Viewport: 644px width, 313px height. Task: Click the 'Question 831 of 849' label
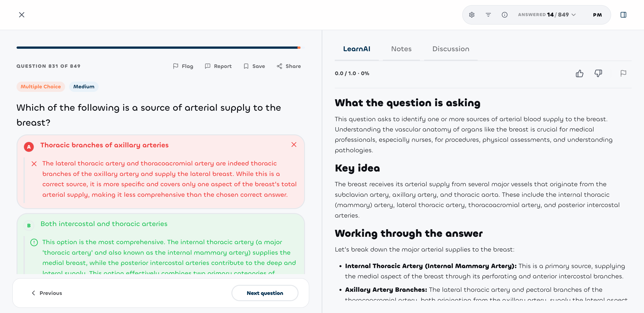click(49, 66)
